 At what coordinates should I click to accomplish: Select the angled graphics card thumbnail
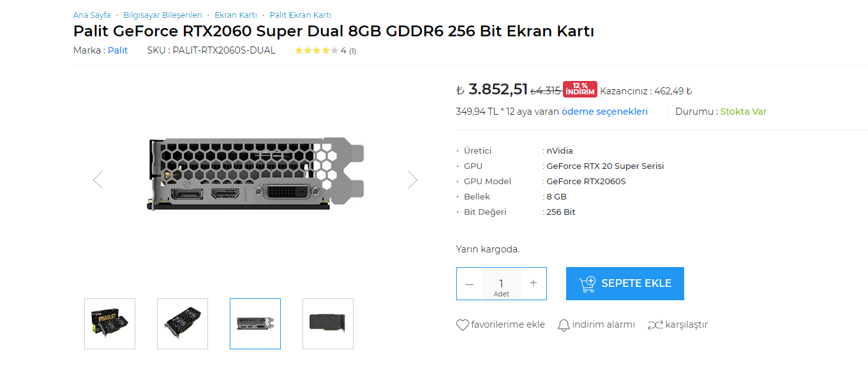[183, 324]
